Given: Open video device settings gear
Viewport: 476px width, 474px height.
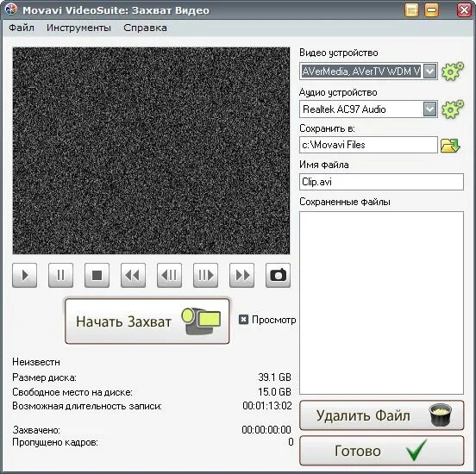Looking at the screenshot, I should [453, 71].
